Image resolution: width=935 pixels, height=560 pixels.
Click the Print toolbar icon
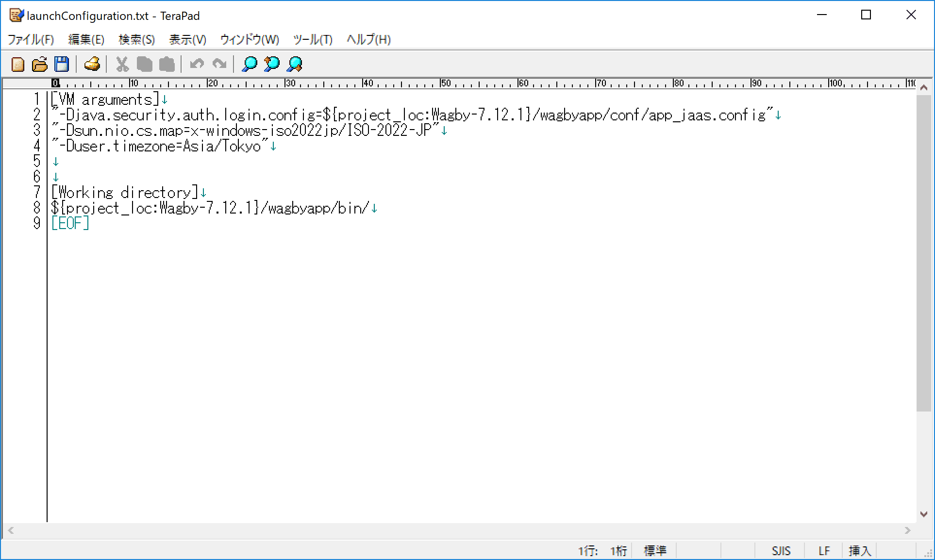92,64
